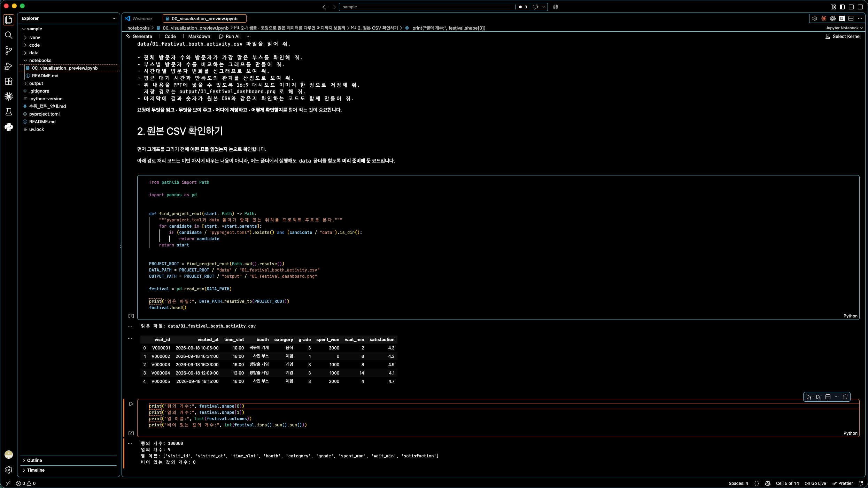Viewport: 868px width, 488px height.
Task: Click the sample command center search field
Action: (x=427, y=7)
